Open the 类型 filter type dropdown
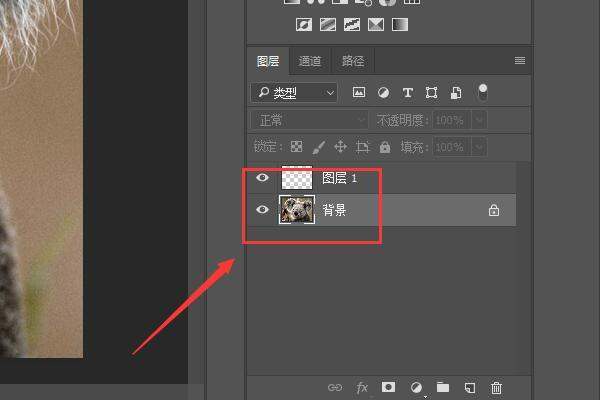Screen dimensions: 600x400 tap(295, 93)
